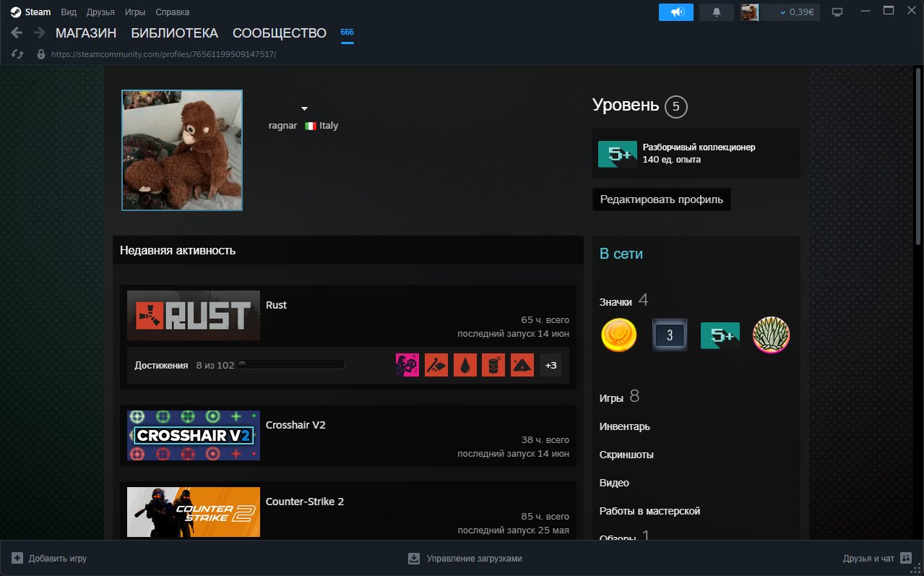Image resolution: width=924 pixels, height=576 pixels.
Task: Click the friends chat icon
Action: (906, 559)
